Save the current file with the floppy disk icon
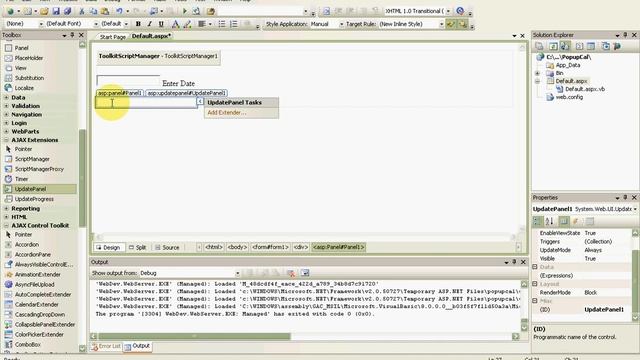 click(x=56, y=11)
